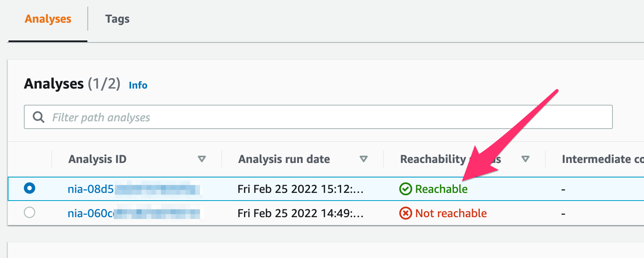Viewport: 644px width, 258px height.
Task: Click the magnifier icon in the filter box
Action: pos(38,117)
